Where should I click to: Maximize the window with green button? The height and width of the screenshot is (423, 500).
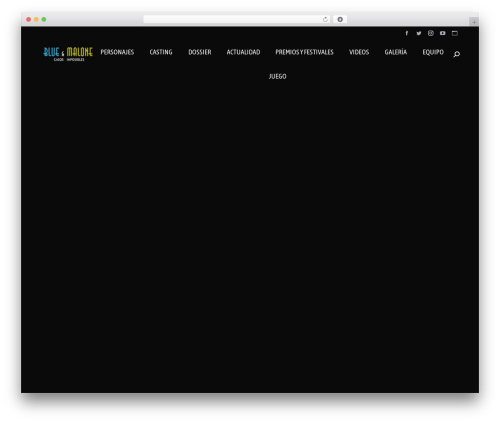point(44,19)
